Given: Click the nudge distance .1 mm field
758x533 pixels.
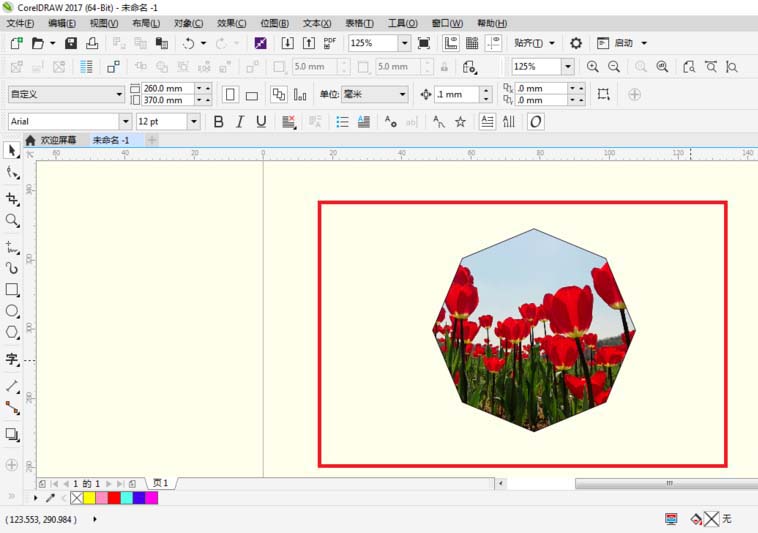Looking at the screenshot, I should (457, 94).
